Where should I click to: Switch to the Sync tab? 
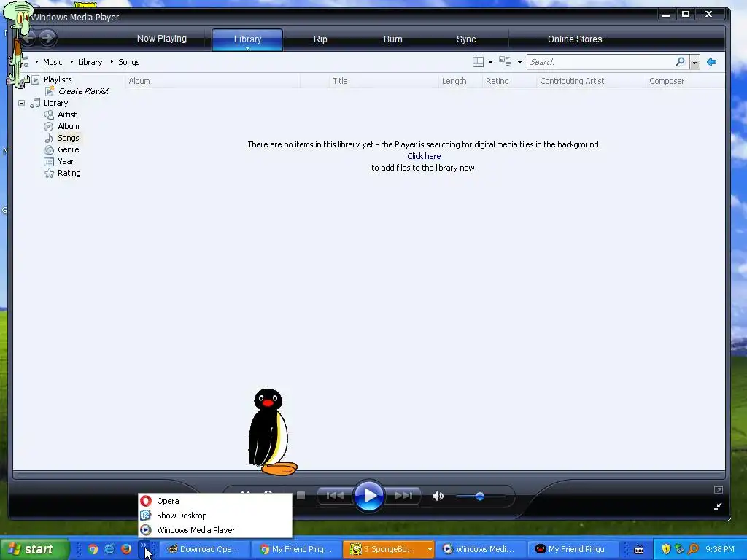[x=466, y=39]
